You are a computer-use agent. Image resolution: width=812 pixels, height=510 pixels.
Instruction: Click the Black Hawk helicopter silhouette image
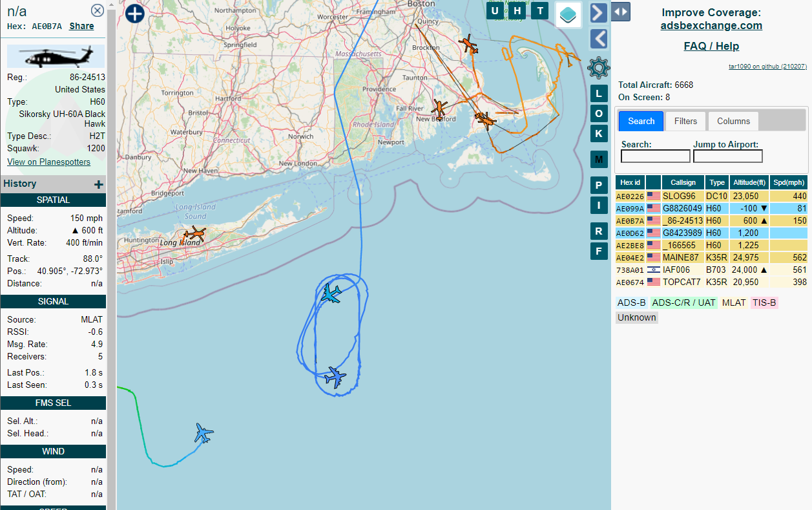tap(56, 56)
